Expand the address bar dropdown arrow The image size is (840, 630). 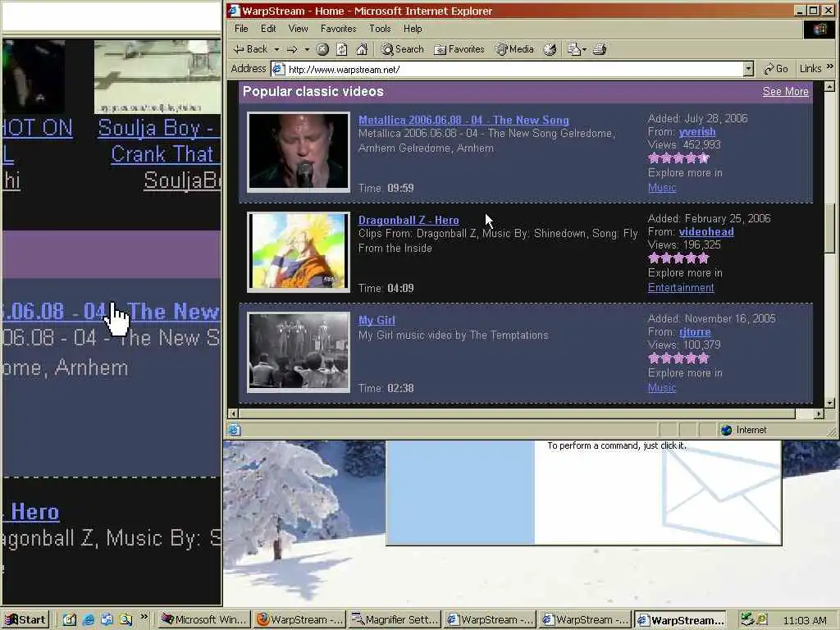pos(748,69)
